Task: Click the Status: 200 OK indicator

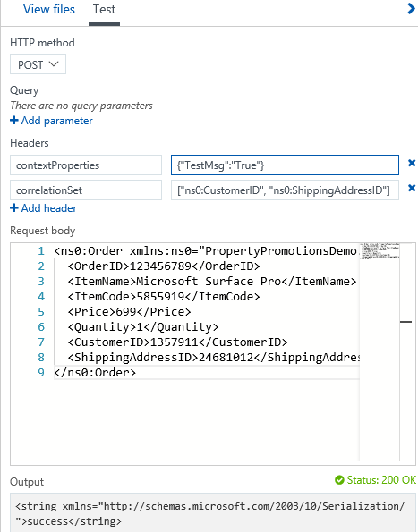Action: point(375,480)
